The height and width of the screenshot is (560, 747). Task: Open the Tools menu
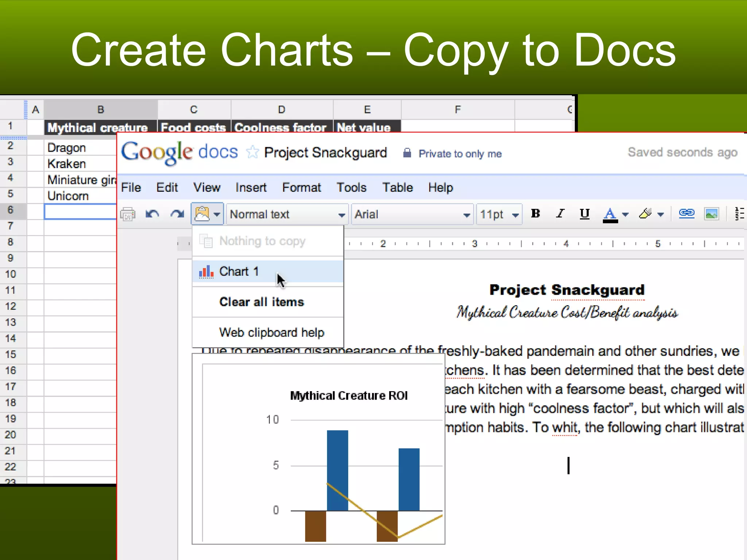tap(351, 187)
